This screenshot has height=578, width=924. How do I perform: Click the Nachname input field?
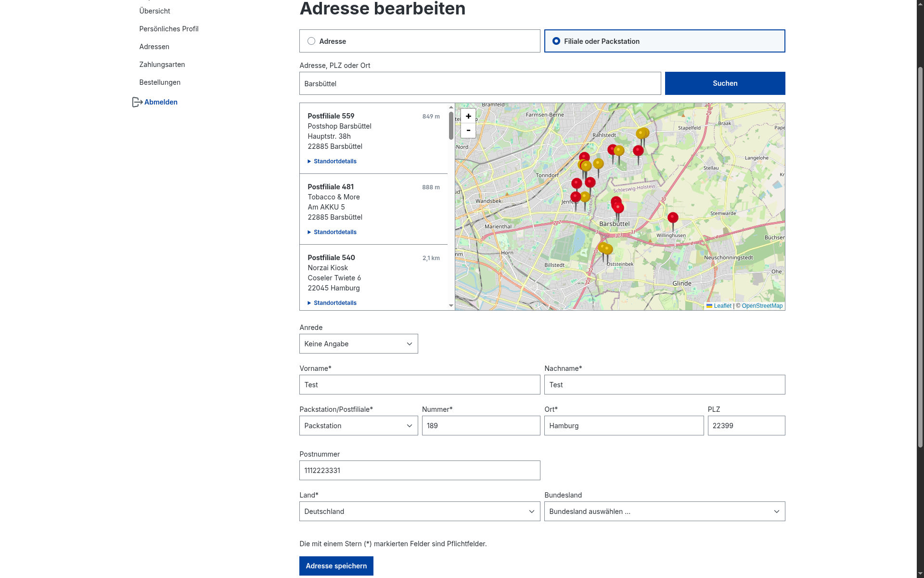(665, 385)
